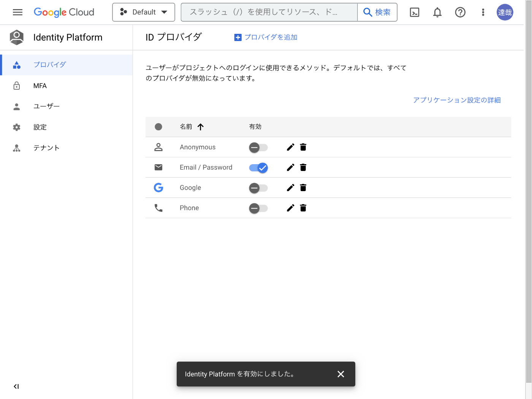Open MFA in the sidebar
Image resolution: width=532 pixels, height=399 pixels.
pos(66,86)
